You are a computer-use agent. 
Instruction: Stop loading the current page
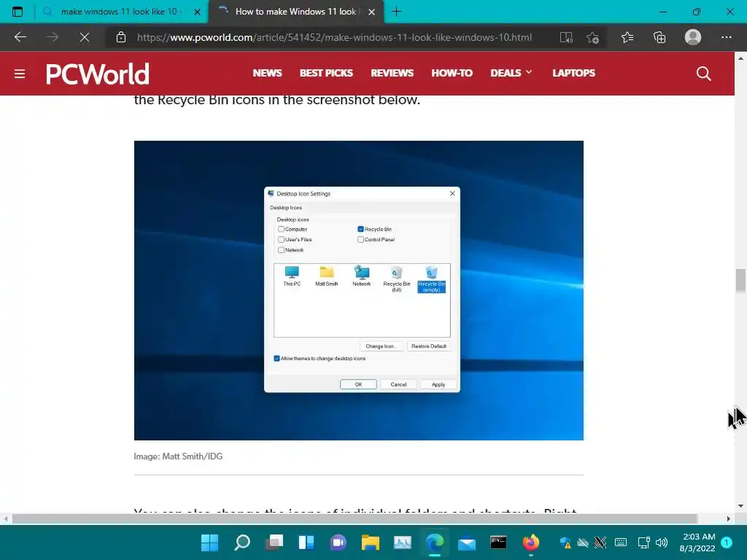85,37
